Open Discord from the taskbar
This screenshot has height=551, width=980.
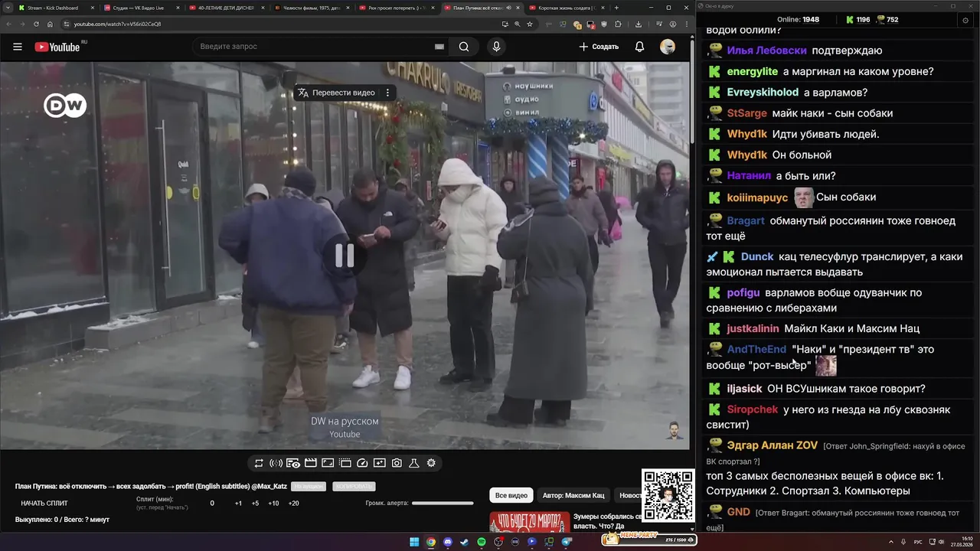pos(448,542)
